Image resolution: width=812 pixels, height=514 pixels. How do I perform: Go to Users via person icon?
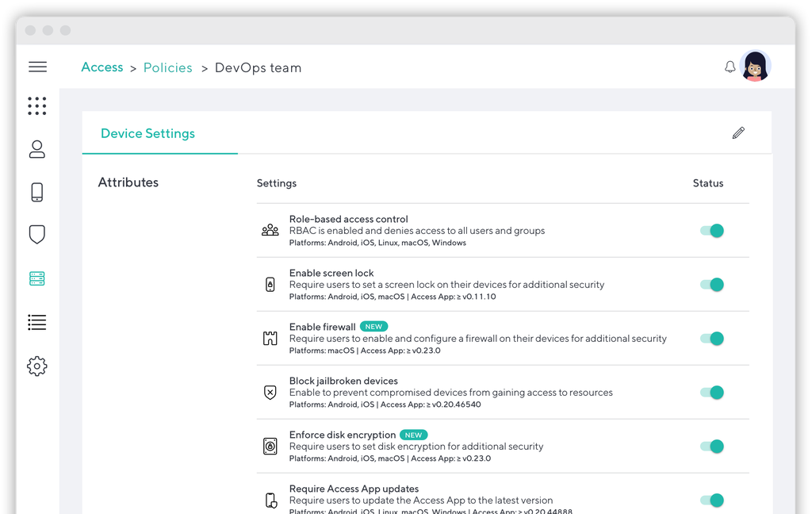pyautogui.click(x=37, y=149)
